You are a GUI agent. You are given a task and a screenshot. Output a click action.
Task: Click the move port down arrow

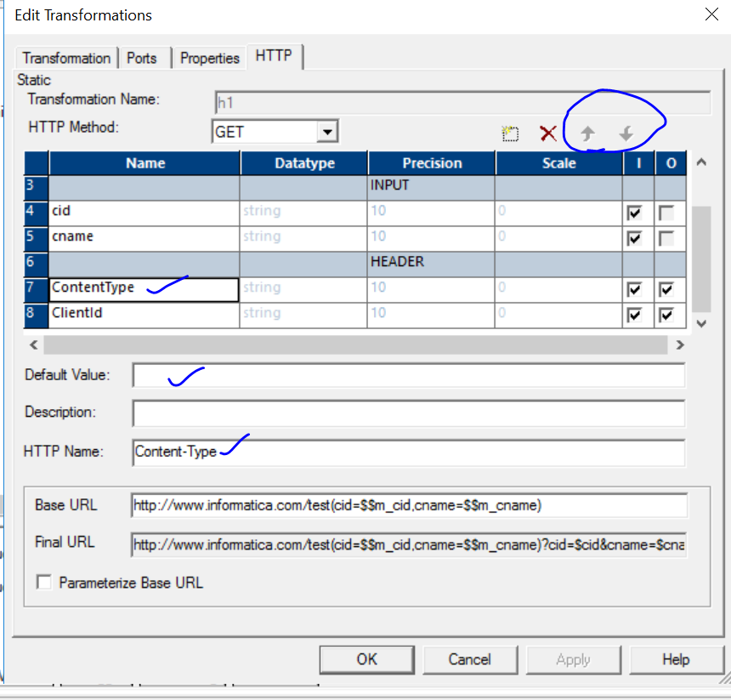tap(626, 134)
